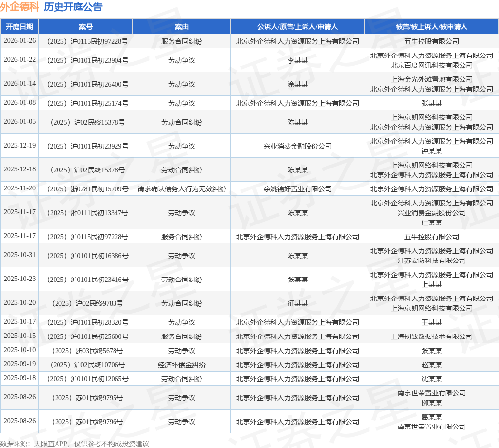
Task: Click plaintiff 征某某
Action: pyautogui.click(x=298, y=304)
